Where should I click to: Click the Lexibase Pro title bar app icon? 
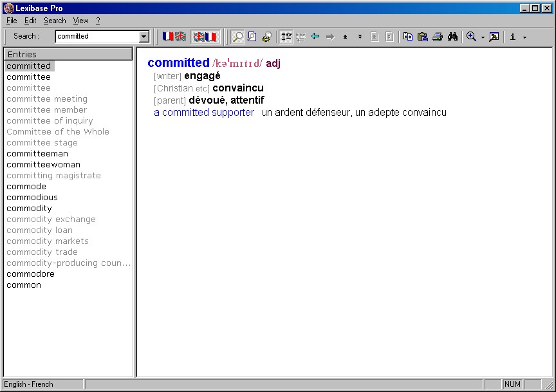point(8,8)
